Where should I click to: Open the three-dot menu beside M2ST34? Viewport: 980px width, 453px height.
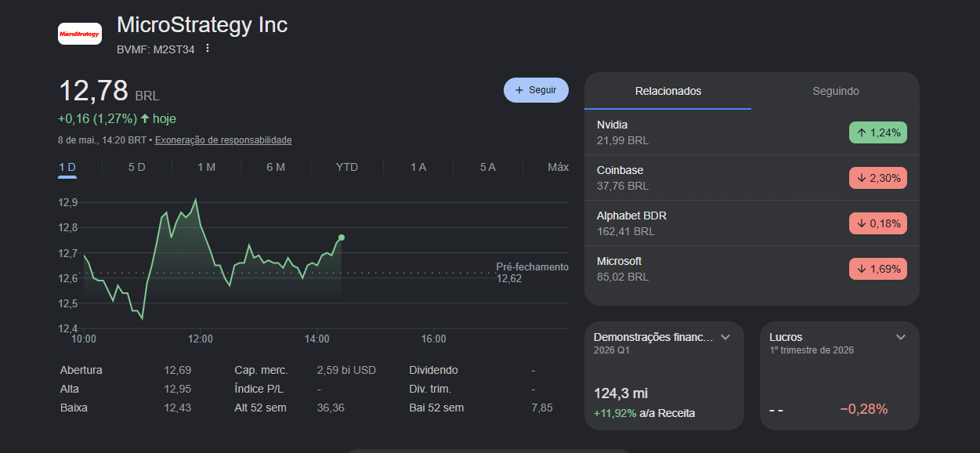pos(208,49)
